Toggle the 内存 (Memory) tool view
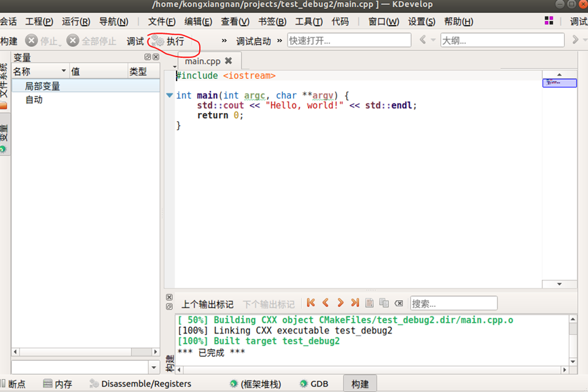Viewport: 588px width, 392px height. tap(54, 383)
